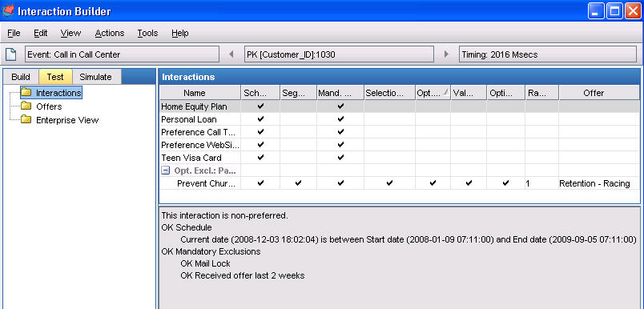Open the File menu
The height and width of the screenshot is (309, 644).
click(14, 34)
